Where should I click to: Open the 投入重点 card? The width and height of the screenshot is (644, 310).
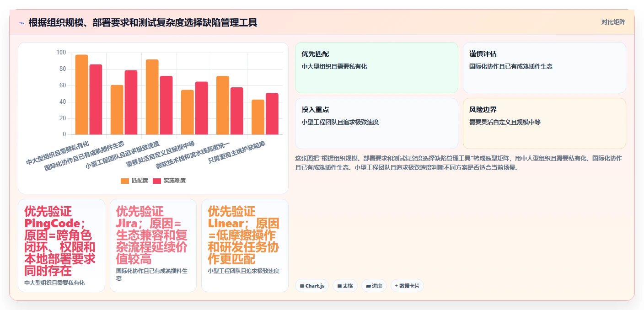coord(376,123)
